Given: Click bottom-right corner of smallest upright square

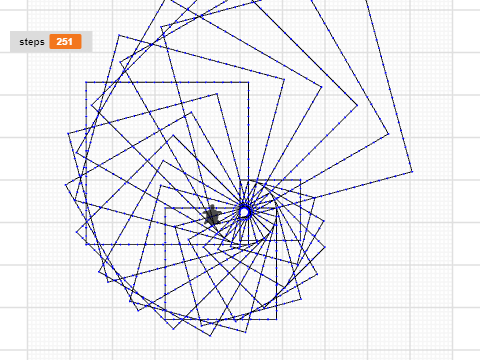Looking at the screenshot, I should coord(301,240).
